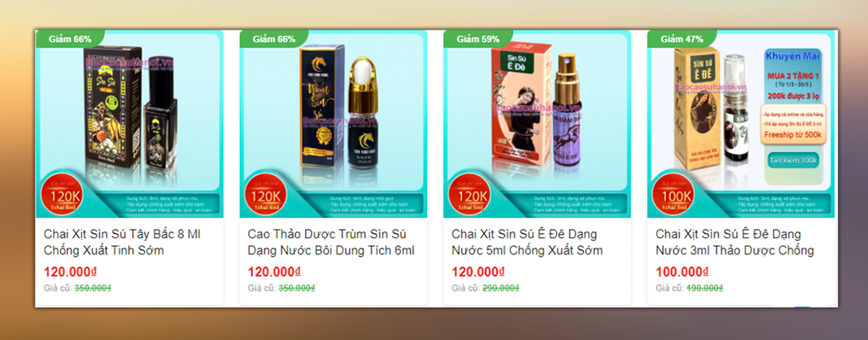868x340 pixels.
Task: Open Cao Thảo Dược Trùm Sìn Sú image
Action: coord(333,124)
